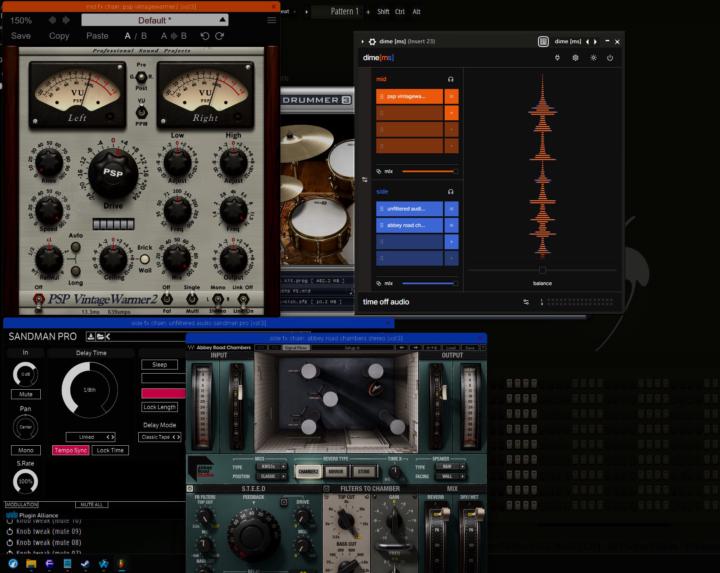The image size is (720, 573).
Task: Solo the side channel with headphones icon
Action: click(451, 191)
